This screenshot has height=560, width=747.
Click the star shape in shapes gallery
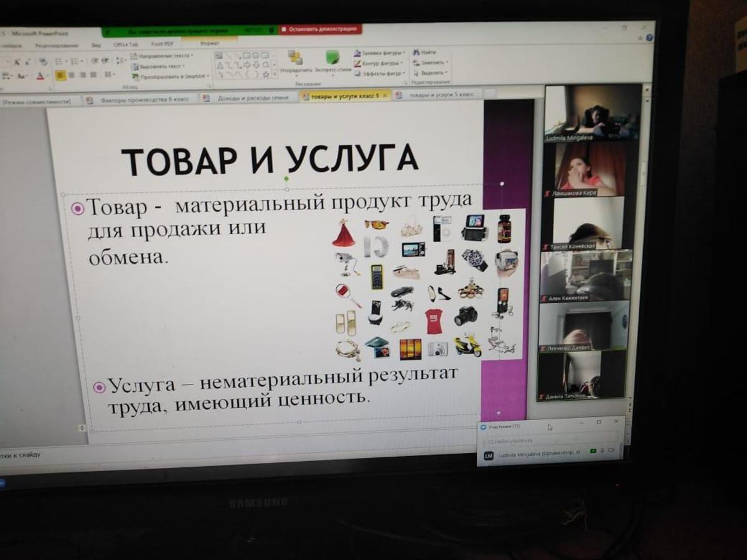266,75
